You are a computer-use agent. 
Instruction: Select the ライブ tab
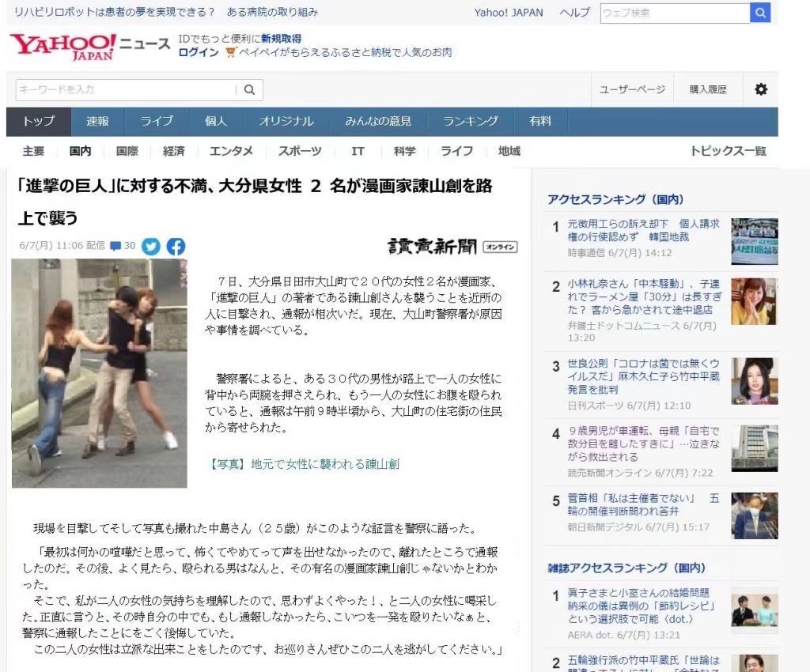[x=157, y=121]
